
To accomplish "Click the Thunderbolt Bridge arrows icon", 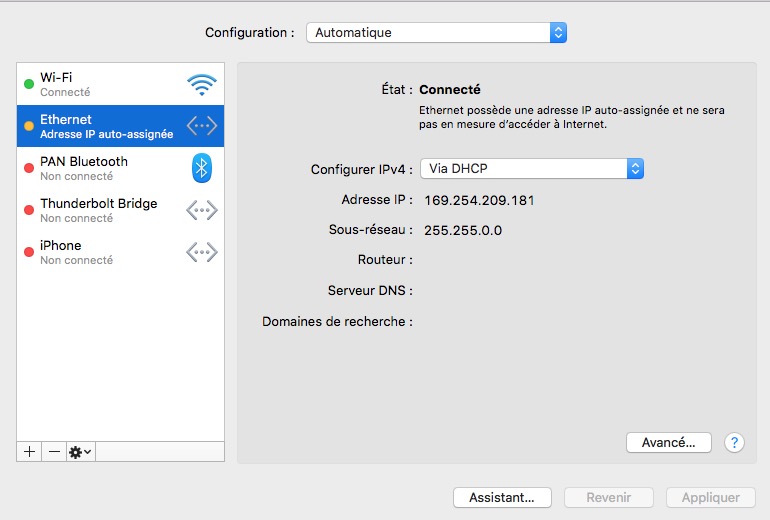I will coord(201,210).
